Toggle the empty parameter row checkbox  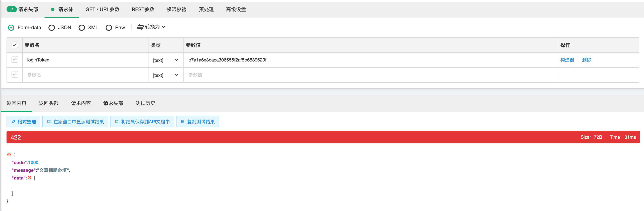(x=15, y=74)
